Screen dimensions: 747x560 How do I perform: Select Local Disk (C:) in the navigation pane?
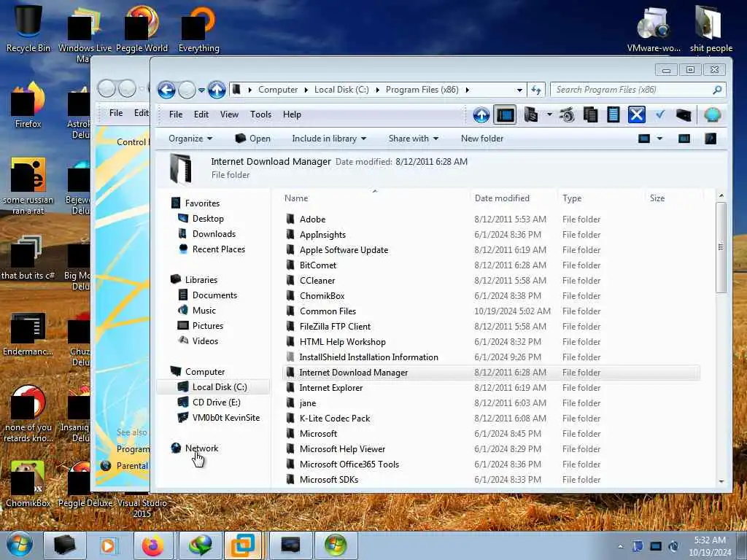[219, 387]
